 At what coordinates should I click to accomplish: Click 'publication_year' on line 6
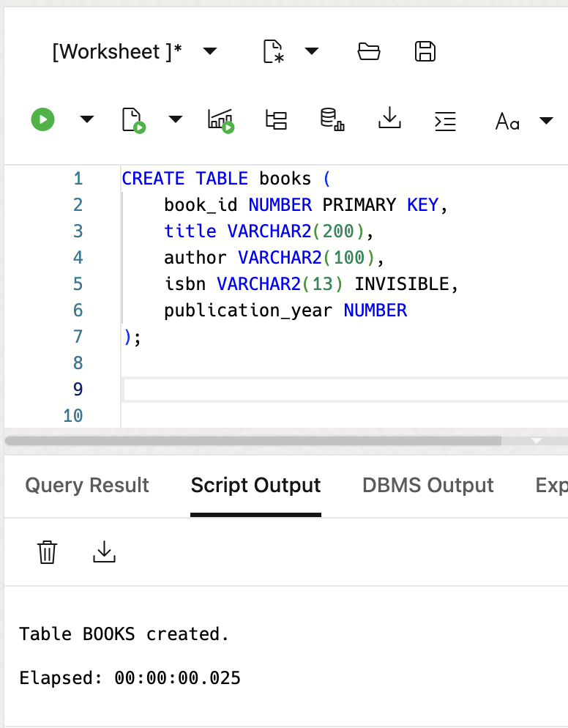pyautogui.click(x=248, y=311)
